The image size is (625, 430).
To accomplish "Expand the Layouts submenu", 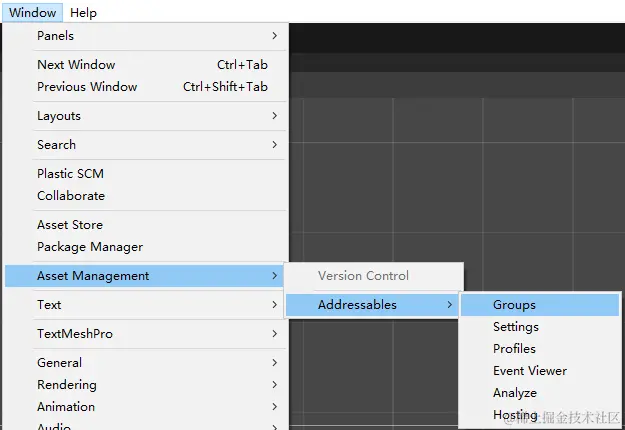I will tap(59, 116).
